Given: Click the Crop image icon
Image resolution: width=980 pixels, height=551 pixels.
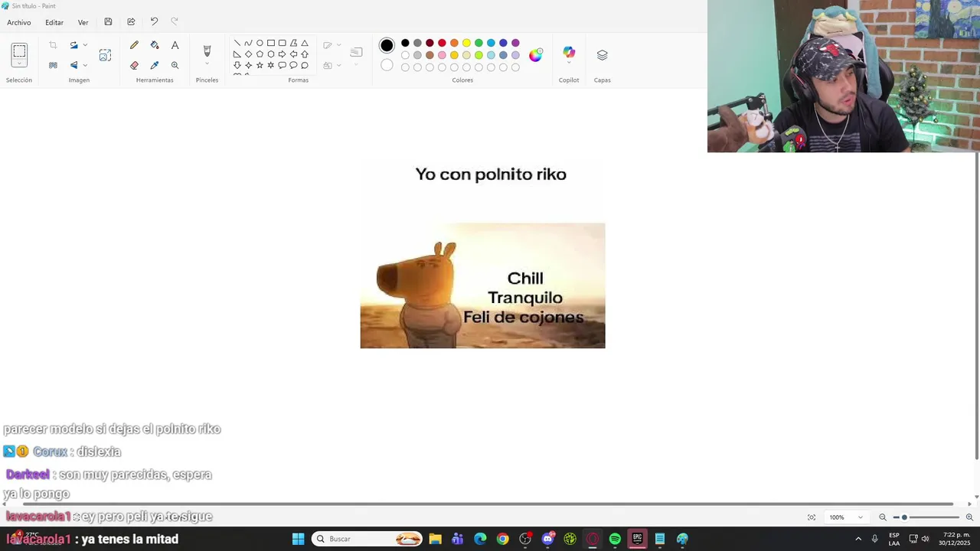Looking at the screenshot, I should point(53,45).
